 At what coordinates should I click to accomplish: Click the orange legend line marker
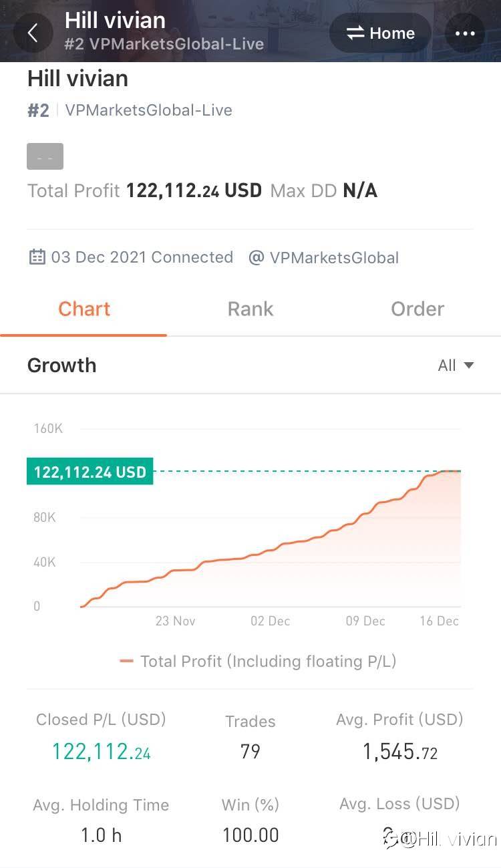126,662
